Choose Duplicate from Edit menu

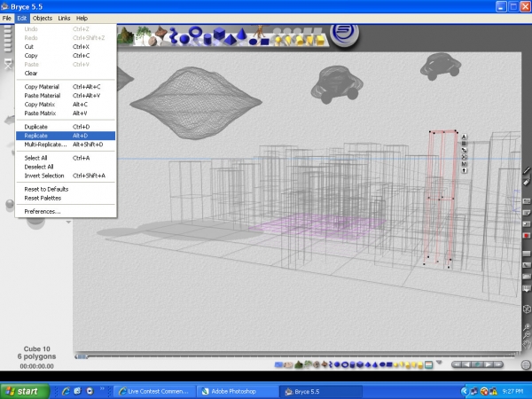(66, 127)
